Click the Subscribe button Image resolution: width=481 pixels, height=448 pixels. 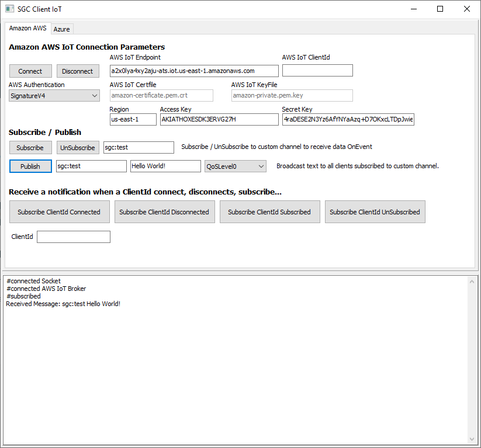click(x=30, y=148)
